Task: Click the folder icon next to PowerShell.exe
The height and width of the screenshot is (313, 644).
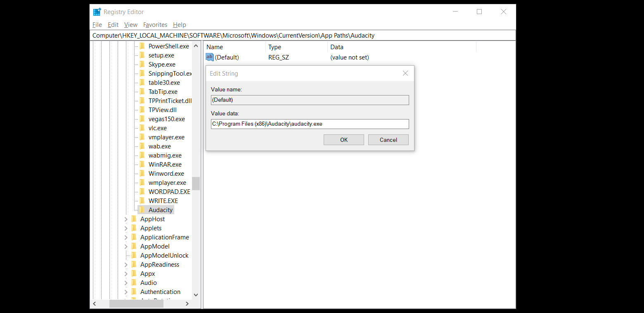Action: [x=142, y=46]
